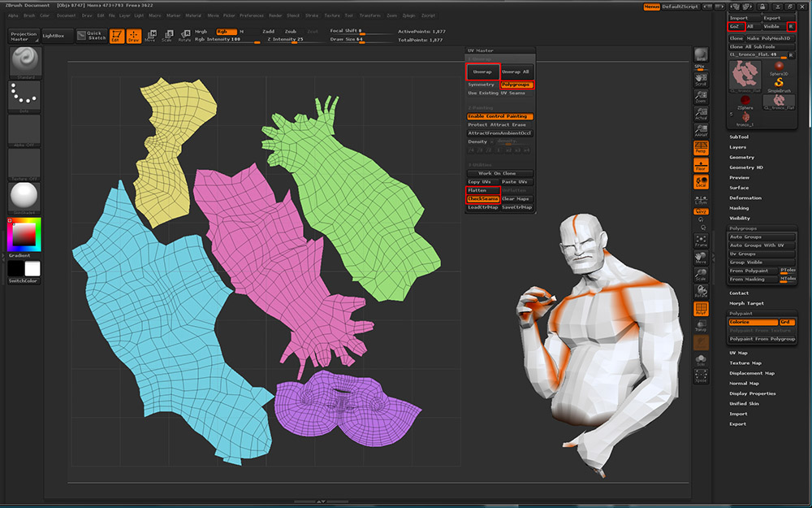
Task: Disable the Polygroups option in UV Master
Action: [515, 85]
